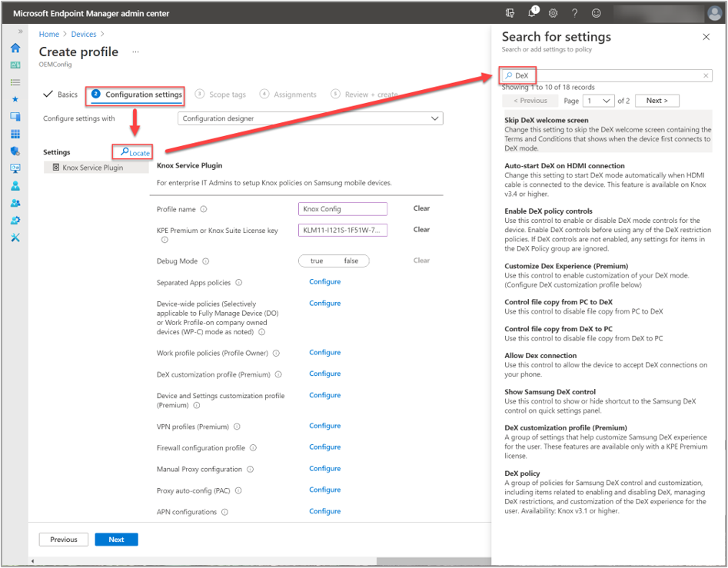Configure APN configurations
The height and width of the screenshot is (568, 728).
tap(325, 511)
